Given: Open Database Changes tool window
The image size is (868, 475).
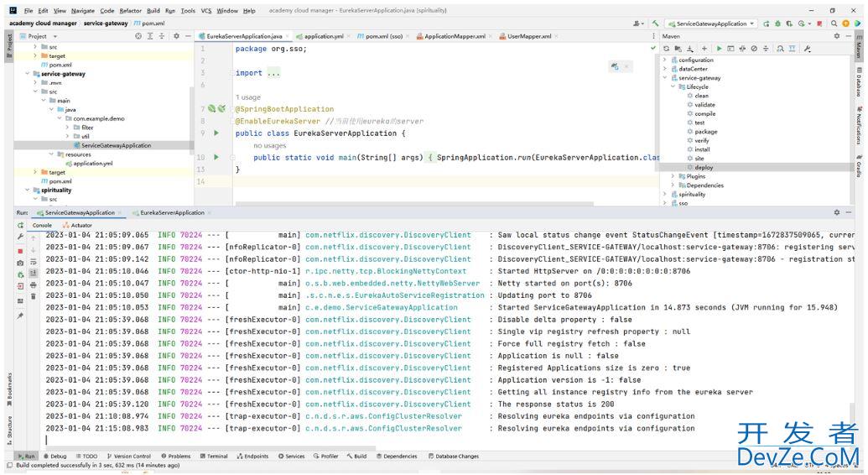Looking at the screenshot, I should coord(454,457).
